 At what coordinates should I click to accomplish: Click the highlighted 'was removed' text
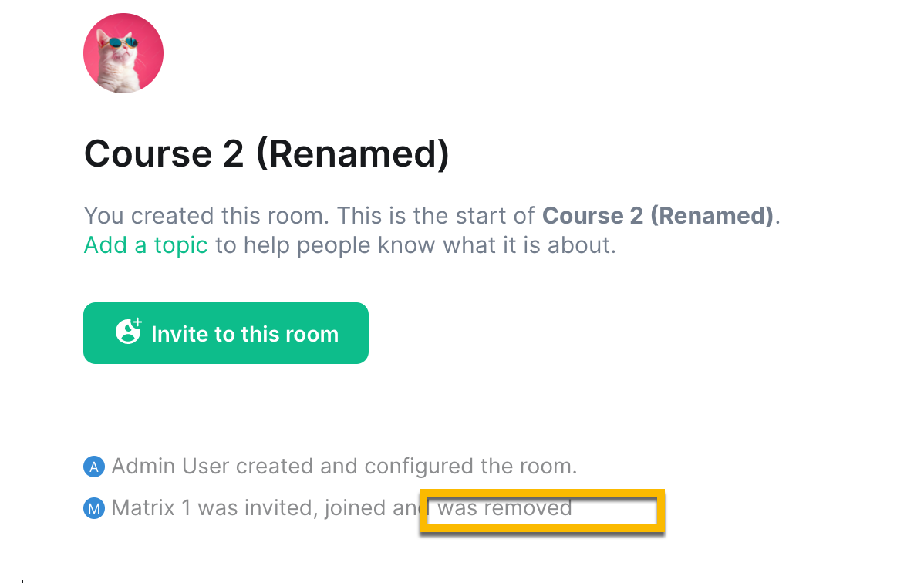(504, 508)
